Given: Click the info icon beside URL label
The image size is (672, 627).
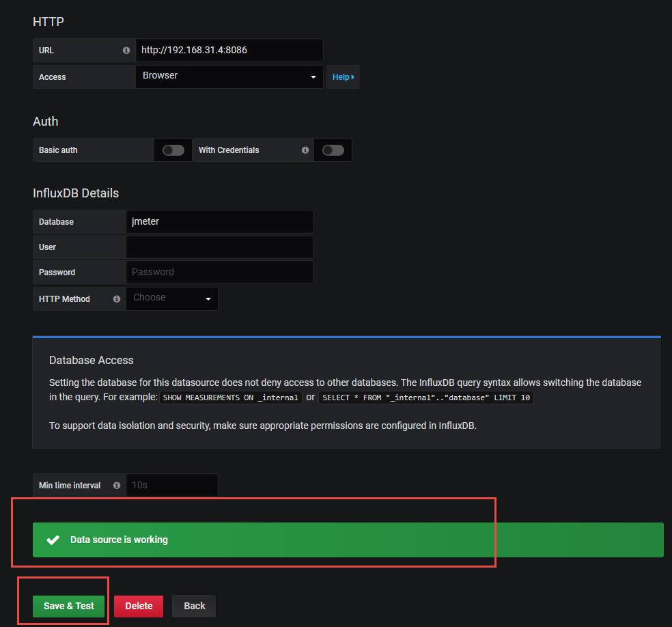Looking at the screenshot, I should (x=126, y=51).
